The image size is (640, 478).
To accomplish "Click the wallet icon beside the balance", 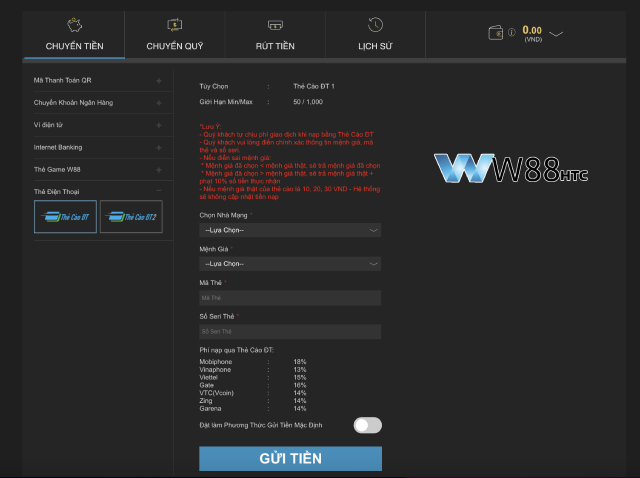I will point(496,33).
